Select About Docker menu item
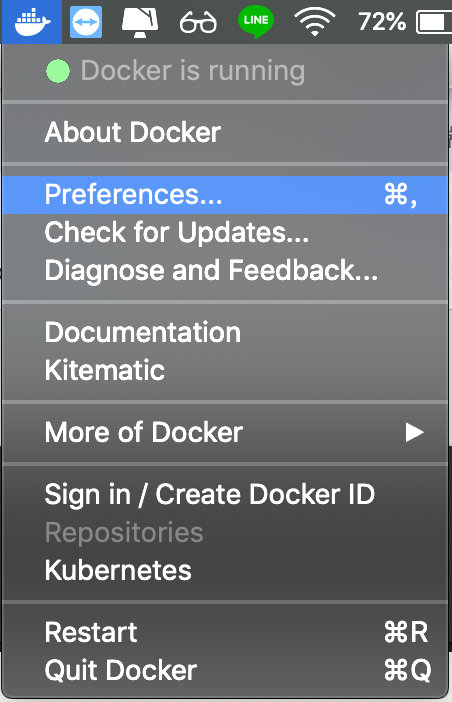This screenshot has height=702, width=452. (225, 133)
